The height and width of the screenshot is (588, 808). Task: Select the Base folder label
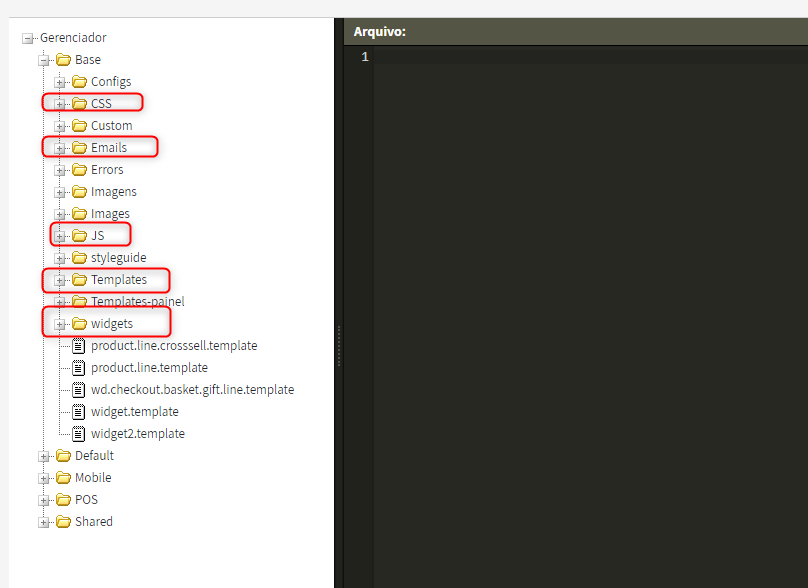click(x=88, y=60)
